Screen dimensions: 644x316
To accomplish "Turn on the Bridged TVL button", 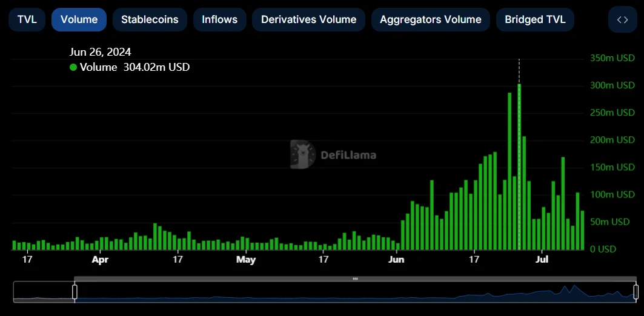I will pyautogui.click(x=535, y=19).
